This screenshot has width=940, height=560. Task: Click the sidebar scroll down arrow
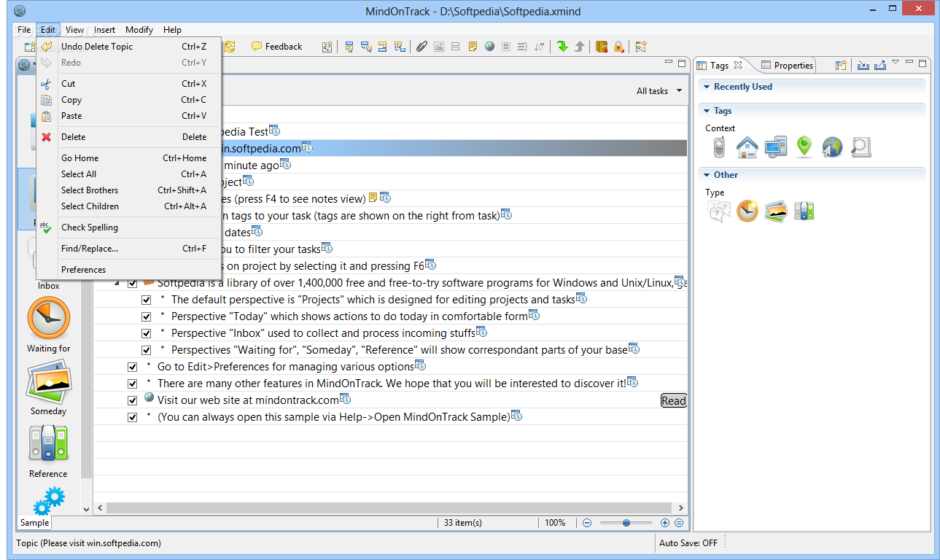(86, 509)
